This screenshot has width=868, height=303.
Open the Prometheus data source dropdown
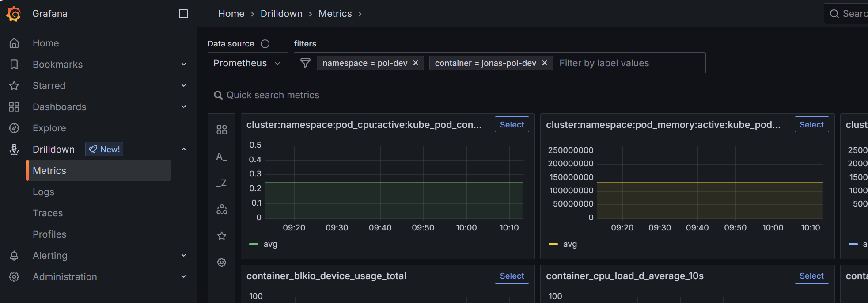[248, 63]
